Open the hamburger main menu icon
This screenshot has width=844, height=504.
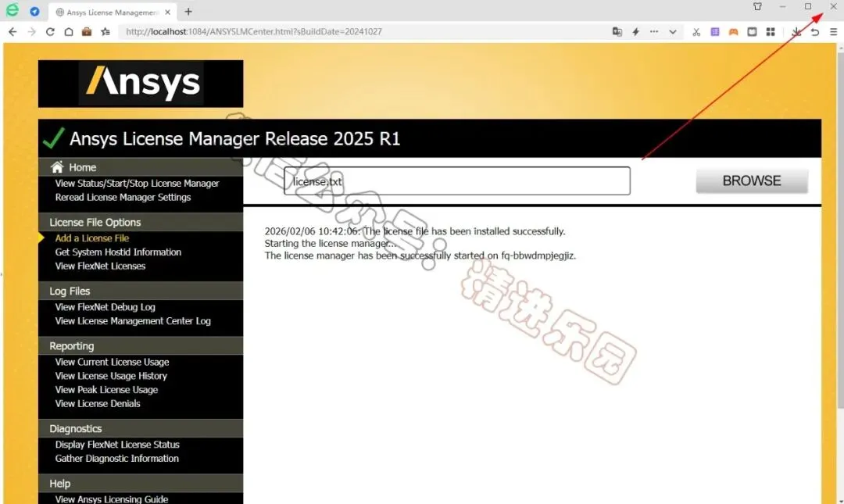[833, 32]
